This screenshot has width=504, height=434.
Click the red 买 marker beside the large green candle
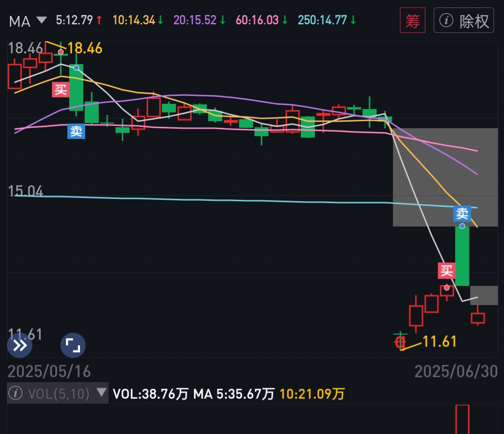[447, 271]
